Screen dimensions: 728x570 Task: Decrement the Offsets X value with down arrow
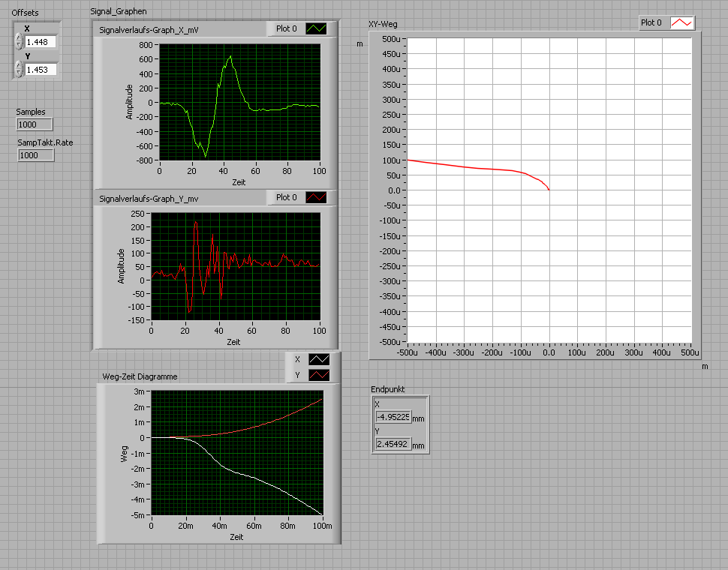19,46
